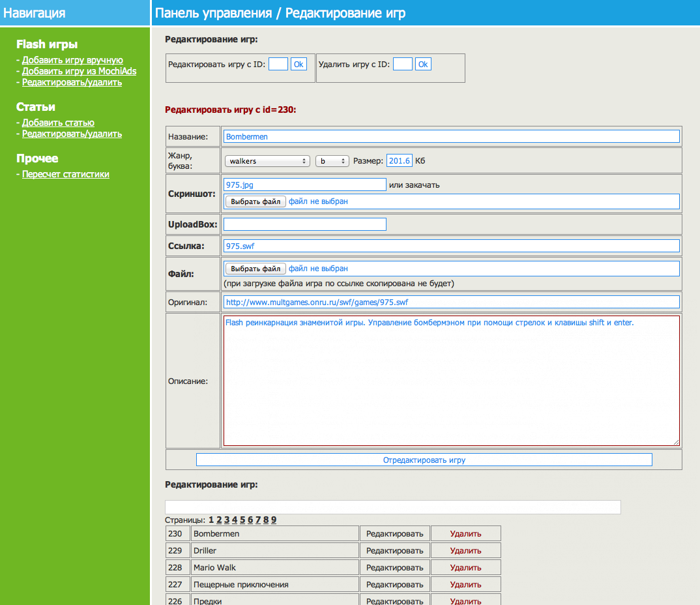
Task: Choose file in the 'Файл' row
Action: [255, 269]
